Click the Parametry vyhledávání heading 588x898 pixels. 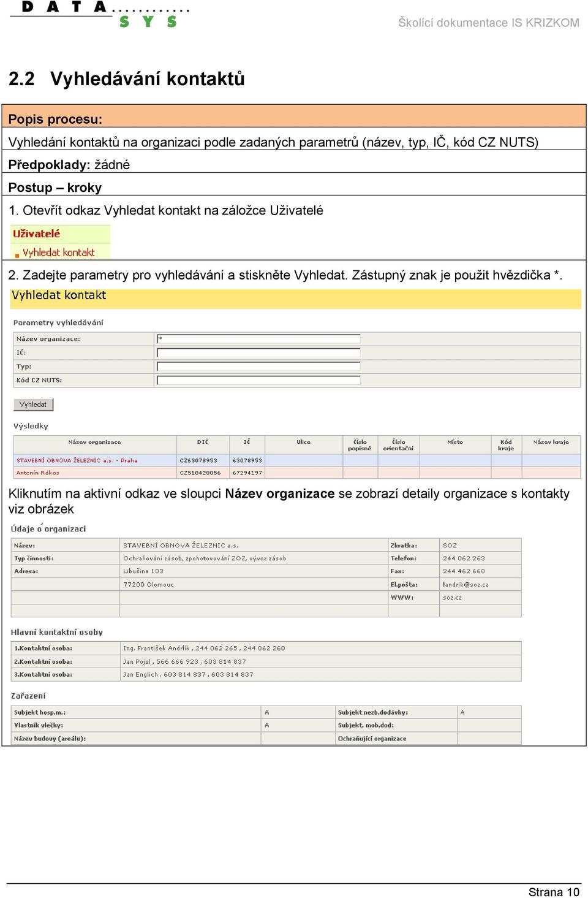click(x=58, y=322)
